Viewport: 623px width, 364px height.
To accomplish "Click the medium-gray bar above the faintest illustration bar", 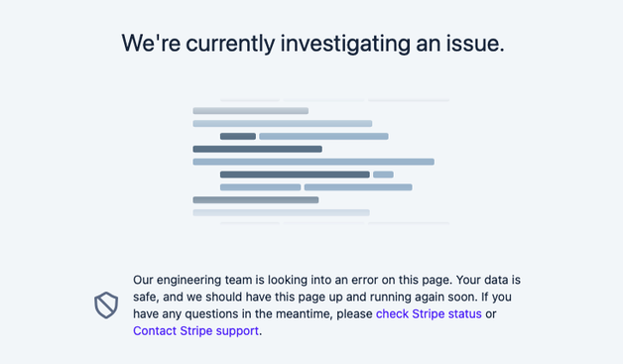I will click(256, 200).
